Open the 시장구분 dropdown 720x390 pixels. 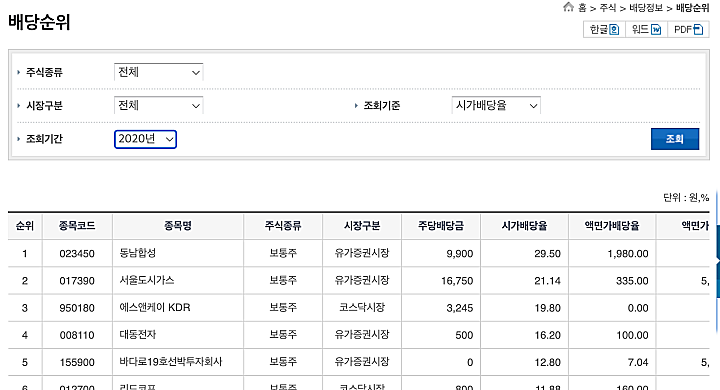(x=158, y=106)
